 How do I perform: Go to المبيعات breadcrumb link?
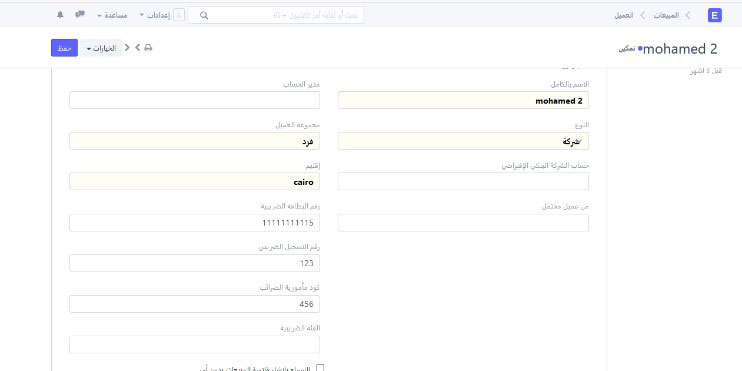(x=666, y=15)
